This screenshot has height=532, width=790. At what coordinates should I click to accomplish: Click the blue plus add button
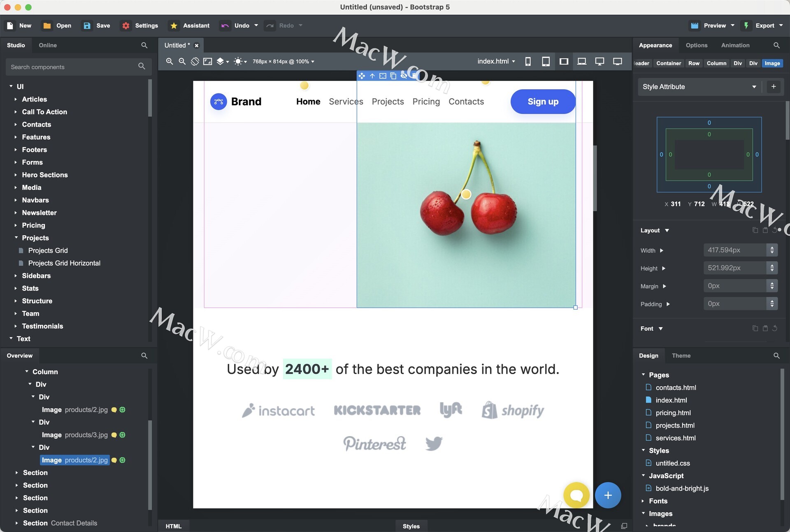[x=608, y=495]
